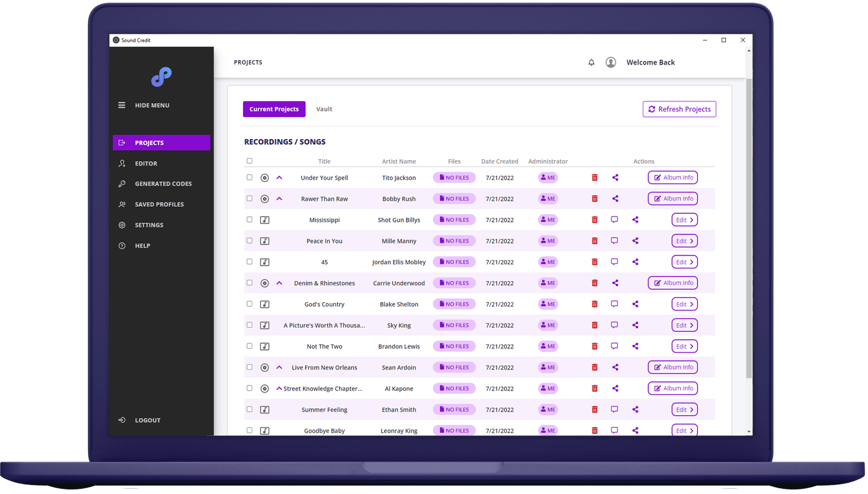Switch to the Vault tab
This screenshot has height=494, width=868.
pyautogui.click(x=324, y=109)
